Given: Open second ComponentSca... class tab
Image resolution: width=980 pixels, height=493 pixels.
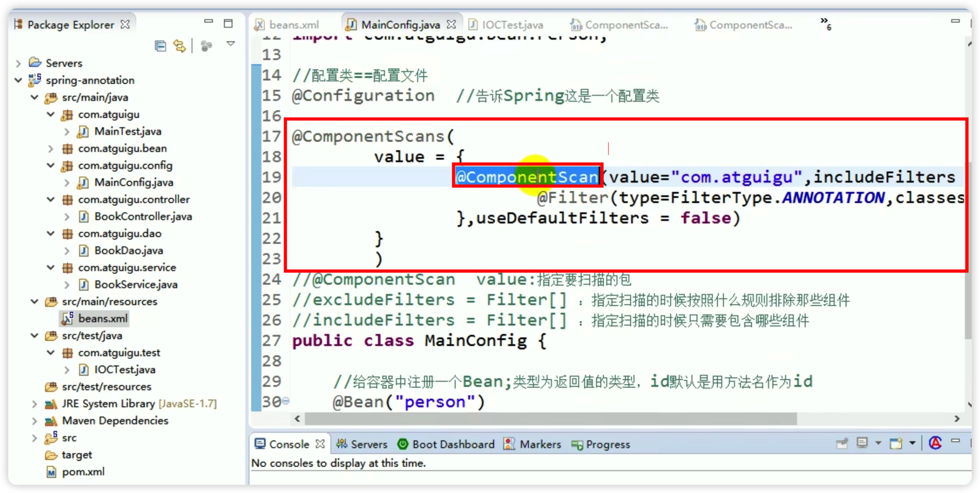Looking at the screenshot, I should point(744,25).
